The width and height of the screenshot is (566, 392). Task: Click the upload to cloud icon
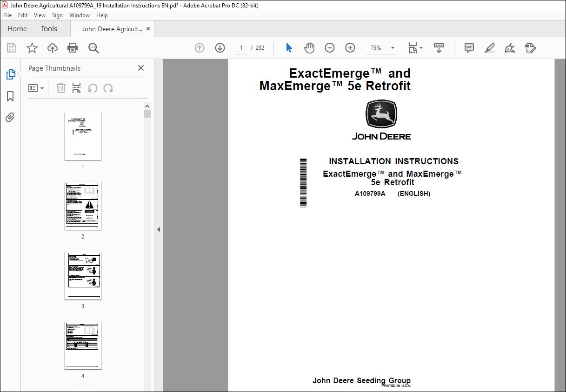(53, 48)
